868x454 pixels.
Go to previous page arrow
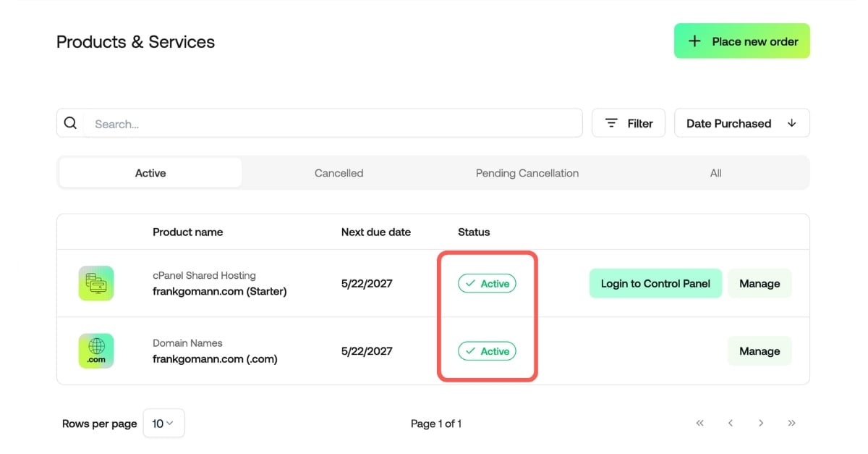[x=731, y=423]
